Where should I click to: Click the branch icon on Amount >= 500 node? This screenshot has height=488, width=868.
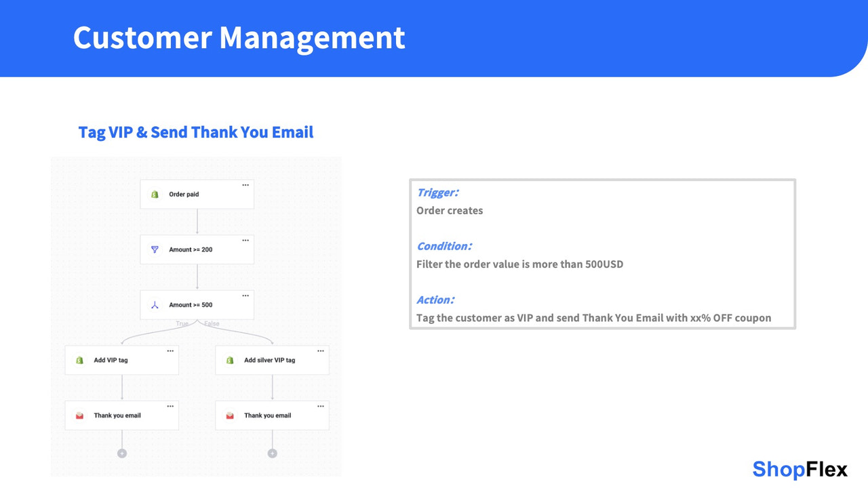155,304
